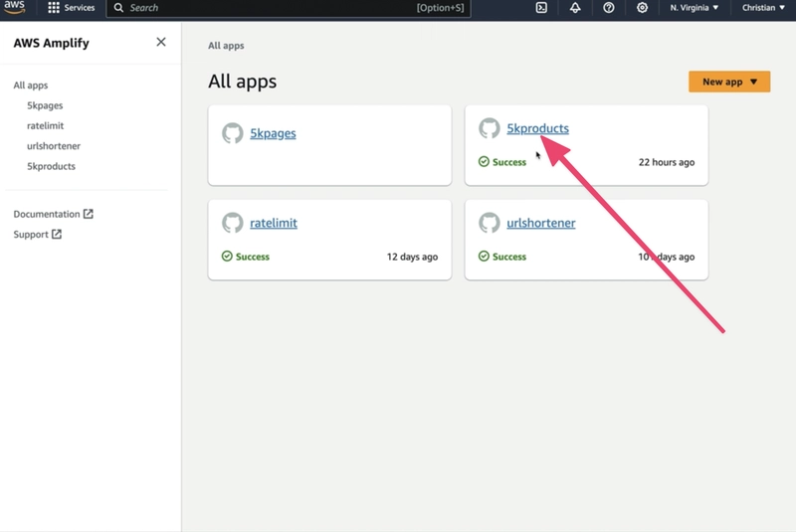Open the New app dropdown button
Image resolution: width=796 pixels, height=532 pixels.
(729, 82)
